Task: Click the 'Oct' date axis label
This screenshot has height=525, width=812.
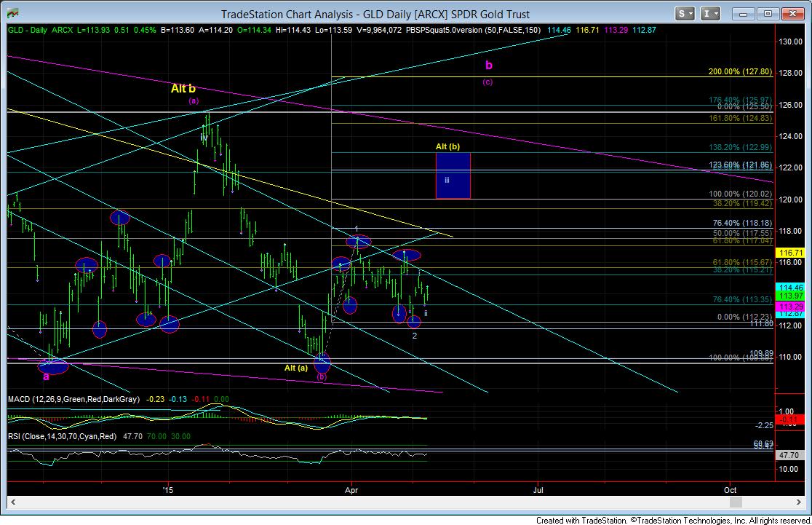Action: (731, 490)
